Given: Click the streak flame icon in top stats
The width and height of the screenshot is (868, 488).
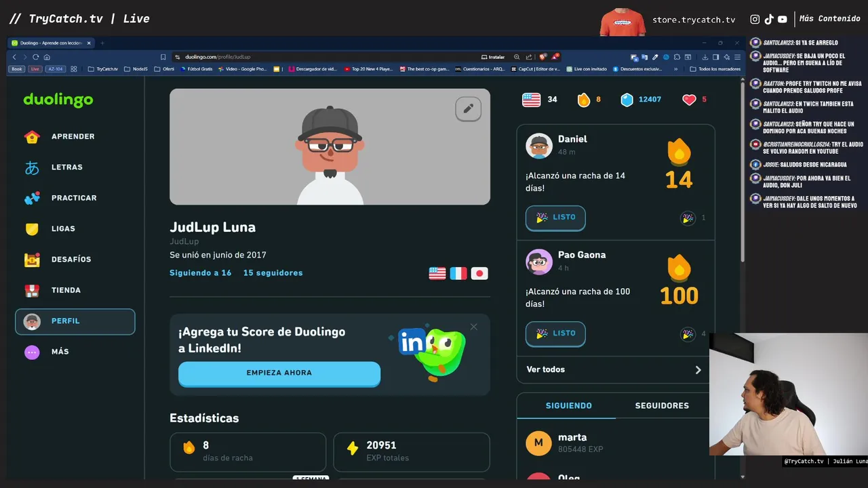Looking at the screenshot, I should click(584, 100).
